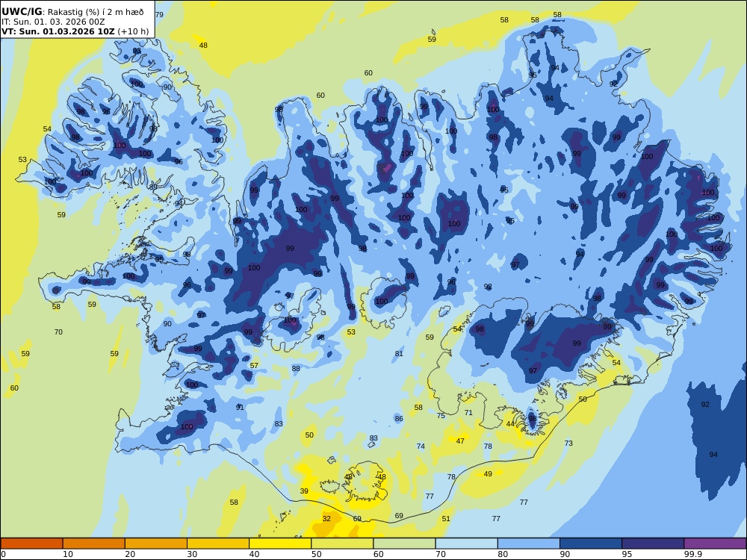Image resolution: width=747 pixels, height=560 pixels.
Task: Select the purple legend swatch above 99.9%
Action: 715,544
